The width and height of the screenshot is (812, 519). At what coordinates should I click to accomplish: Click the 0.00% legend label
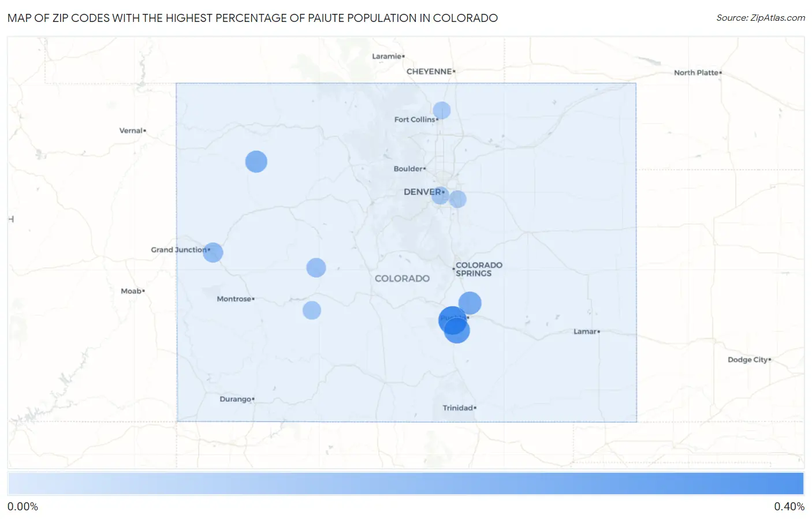23,506
